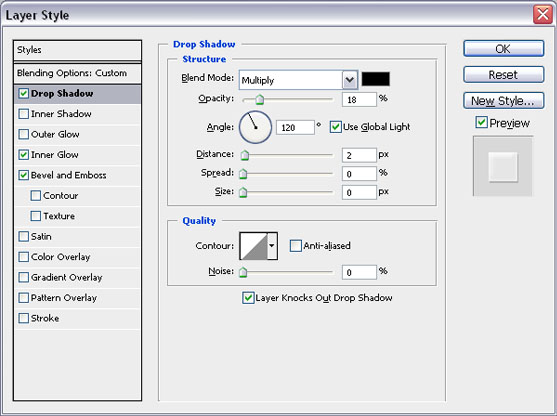Click the Opacity value field

tap(359, 99)
